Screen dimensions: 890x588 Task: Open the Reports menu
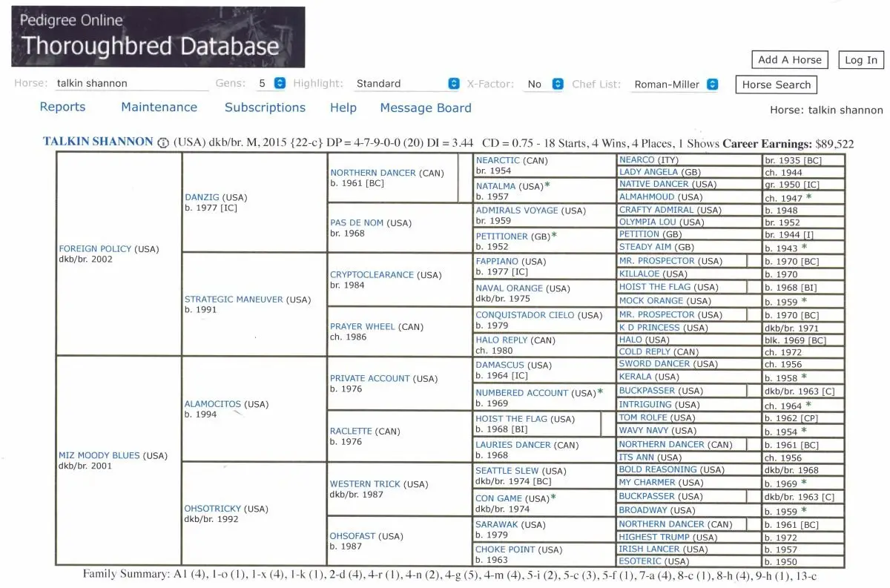pos(62,108)
